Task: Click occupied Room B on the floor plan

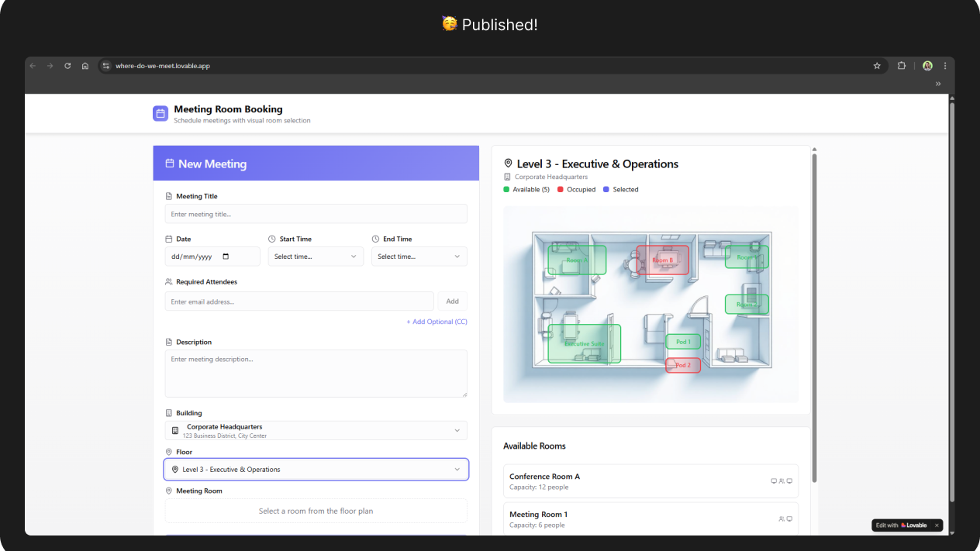Action: 663,260
